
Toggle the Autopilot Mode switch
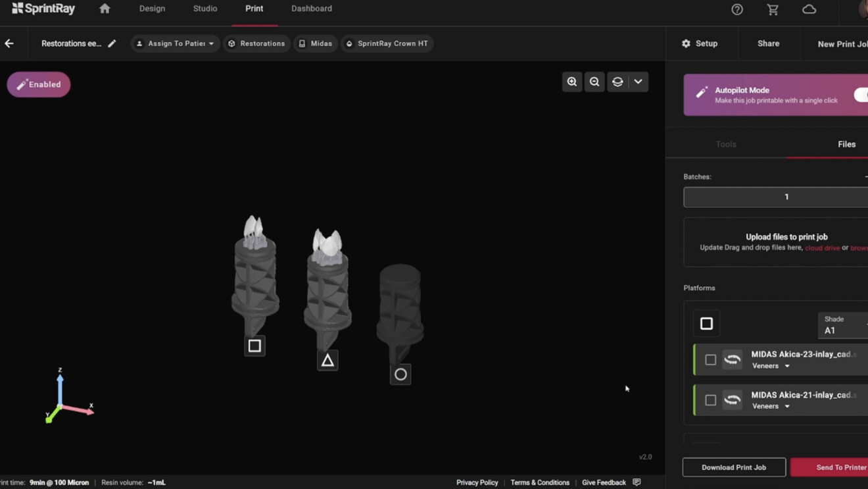pos(861,95)
